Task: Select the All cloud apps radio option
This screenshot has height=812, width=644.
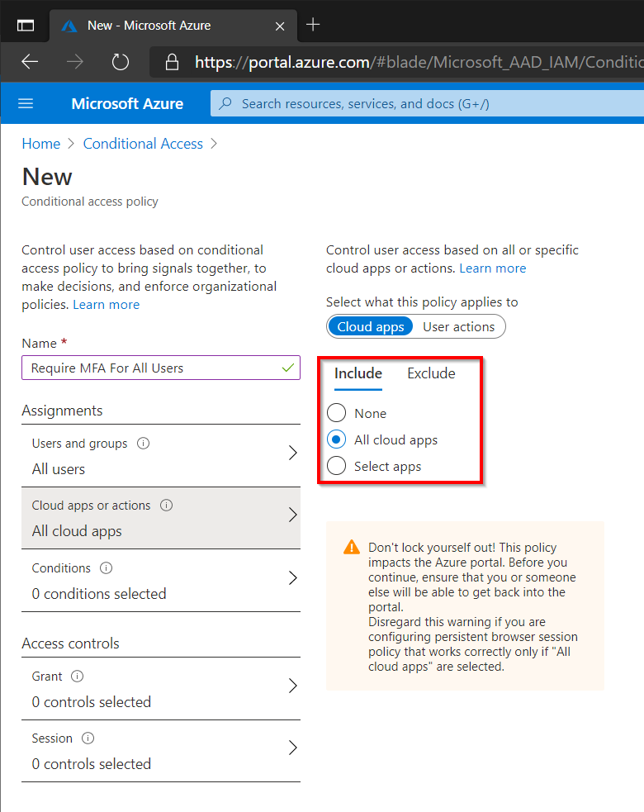Action: 337,439
